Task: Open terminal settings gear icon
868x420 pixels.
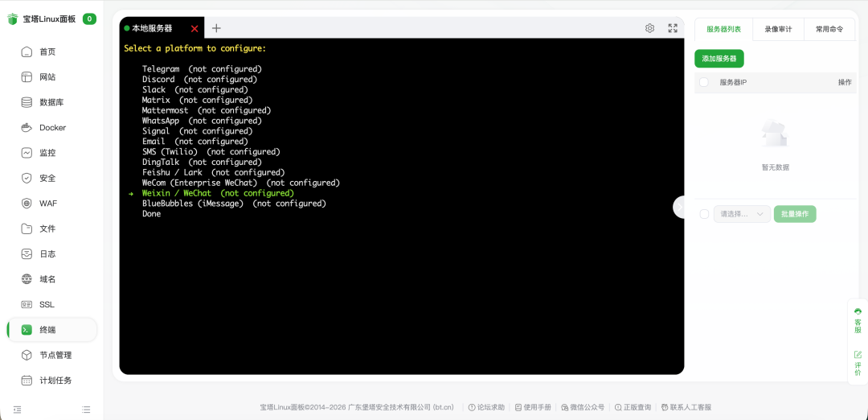Action: pyautogui.click(x=650, y=28)
